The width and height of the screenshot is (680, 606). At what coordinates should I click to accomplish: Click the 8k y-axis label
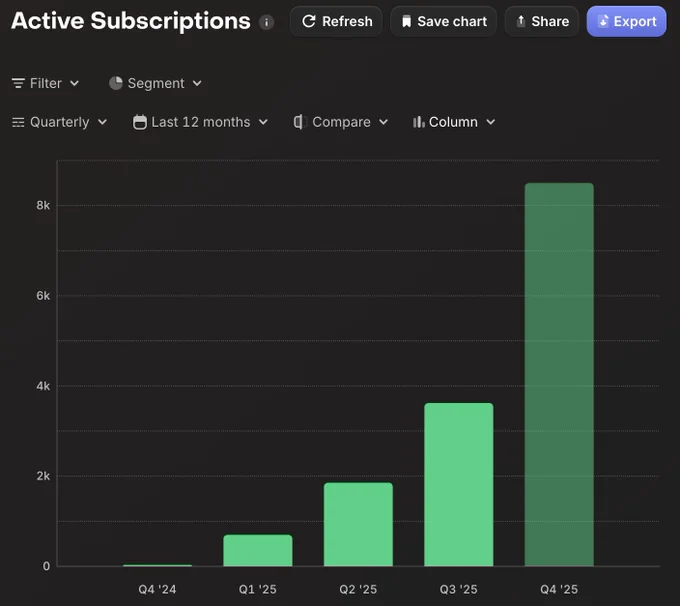(x=43, y=205)
